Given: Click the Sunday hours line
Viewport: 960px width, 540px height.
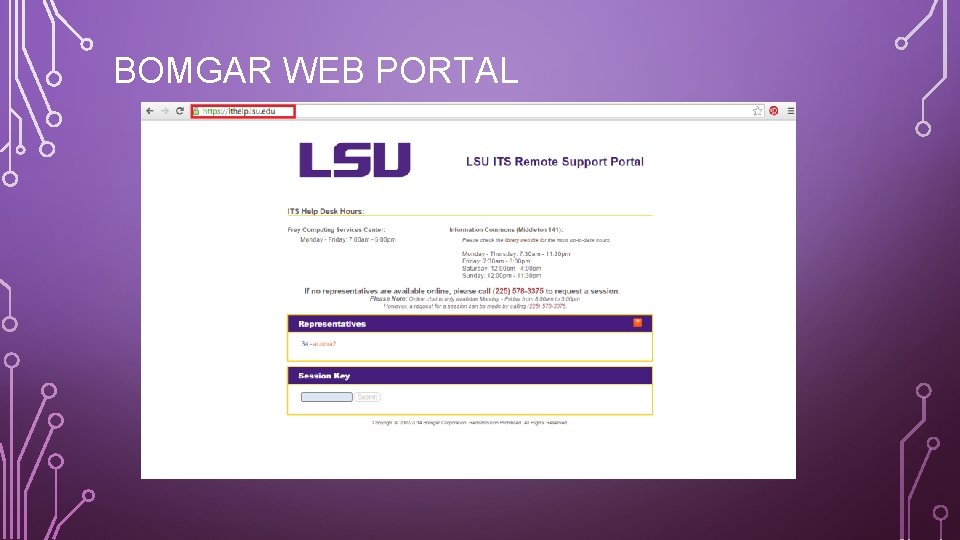Looking at the screenshot, I should pos(501,276).
